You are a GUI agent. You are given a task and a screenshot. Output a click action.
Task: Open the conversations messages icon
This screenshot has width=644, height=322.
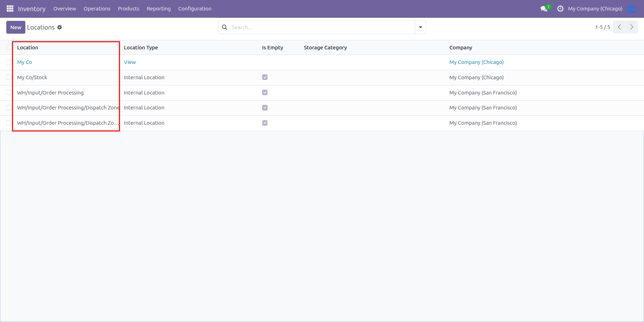click(x=544, y=9)
